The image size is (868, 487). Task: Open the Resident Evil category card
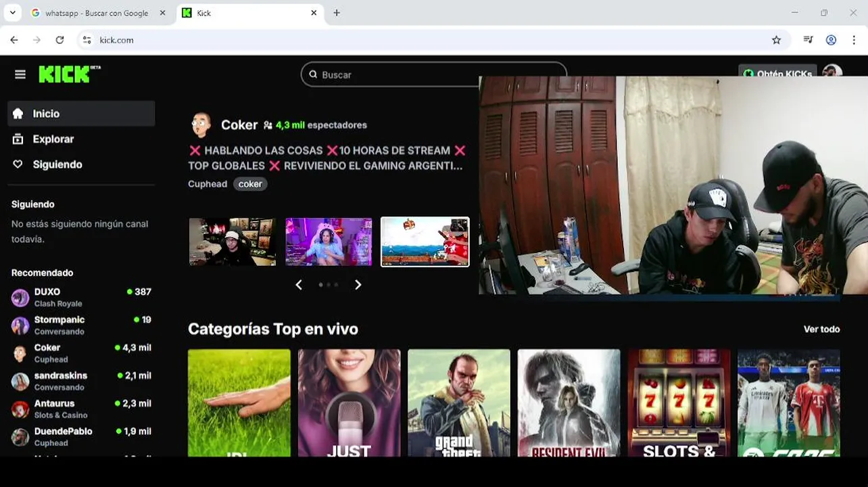[x=569, y=403]
